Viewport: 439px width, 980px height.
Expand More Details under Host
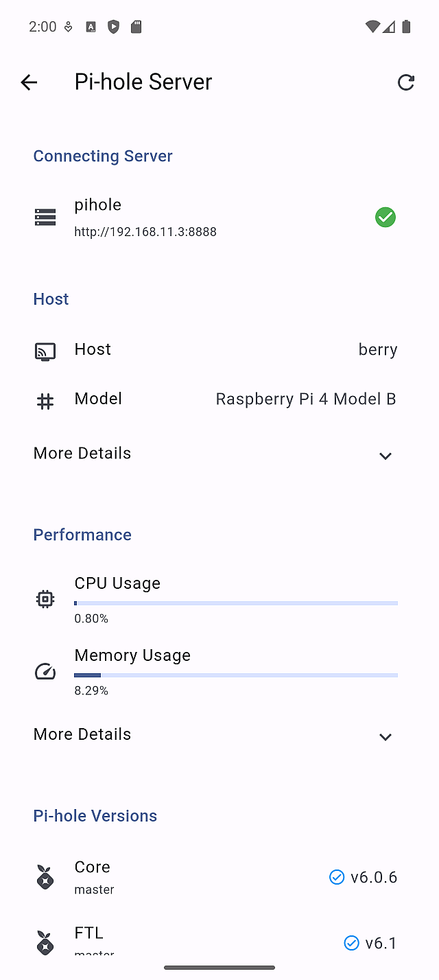click(385, 456)
